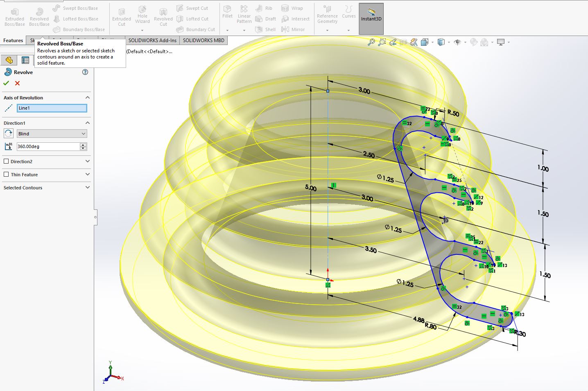Toggle the Hide/Show Items eye icon
The height and width of the screenshot is (391, 588).
(457, 42)
